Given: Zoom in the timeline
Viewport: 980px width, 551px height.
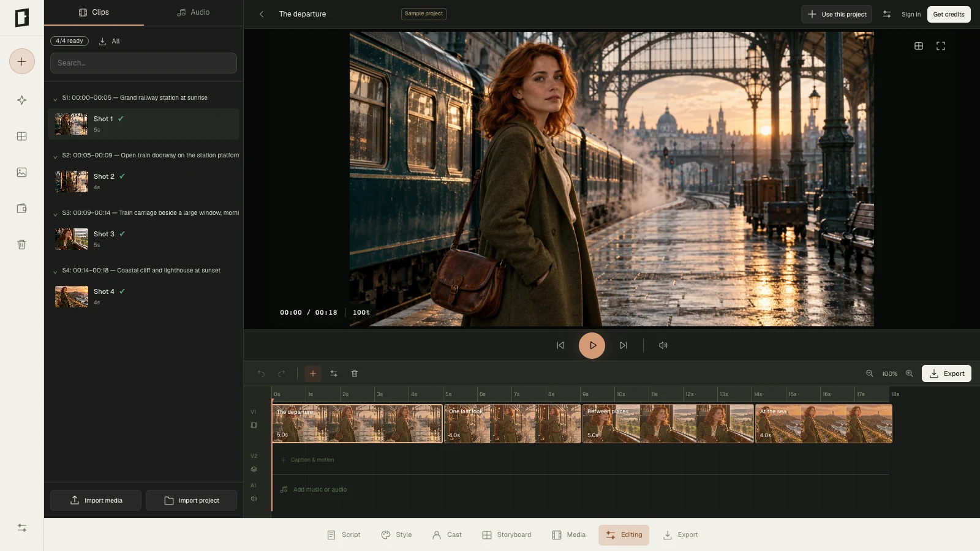Looking at the screenshot, I should coord(910,373).
